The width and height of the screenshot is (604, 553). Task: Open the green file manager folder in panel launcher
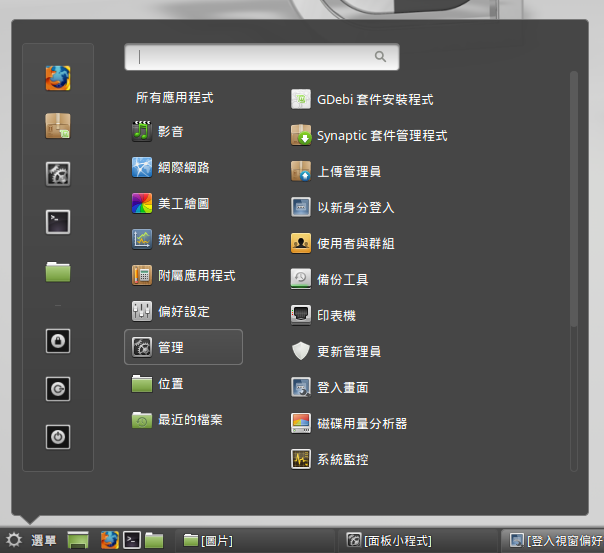pyautogui.click(x=154, y=540)
